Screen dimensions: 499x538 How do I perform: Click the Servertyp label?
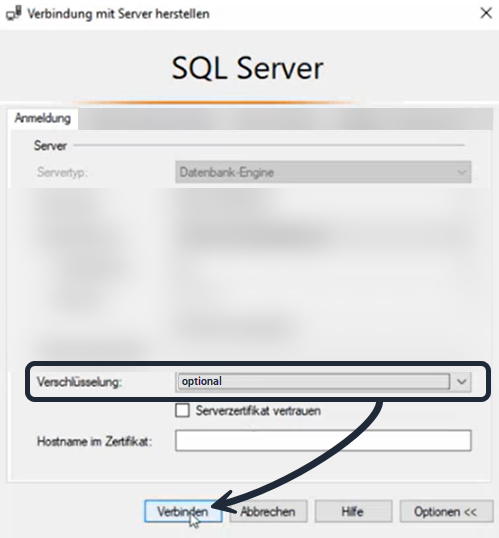coord(62,172)
